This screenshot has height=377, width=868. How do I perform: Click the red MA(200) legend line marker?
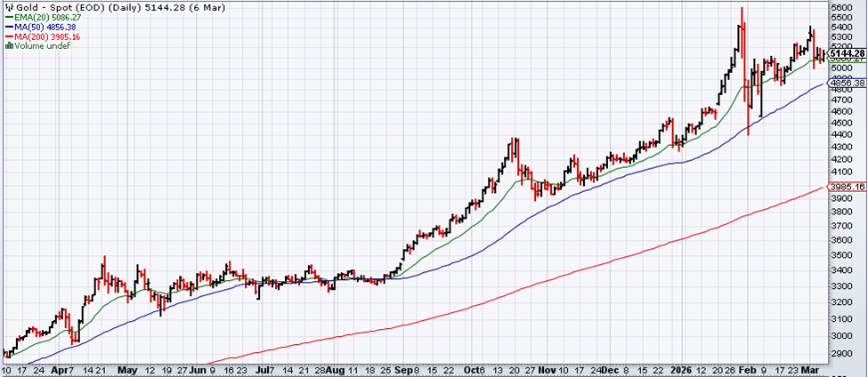[9, 36]
